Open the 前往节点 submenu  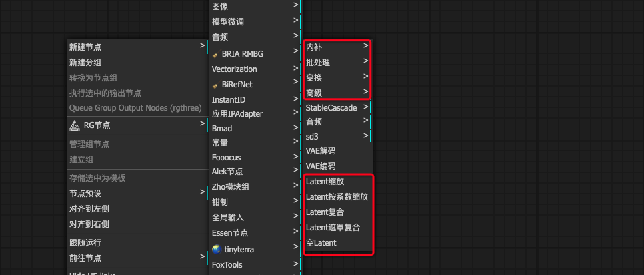click(x=137, y=258)
